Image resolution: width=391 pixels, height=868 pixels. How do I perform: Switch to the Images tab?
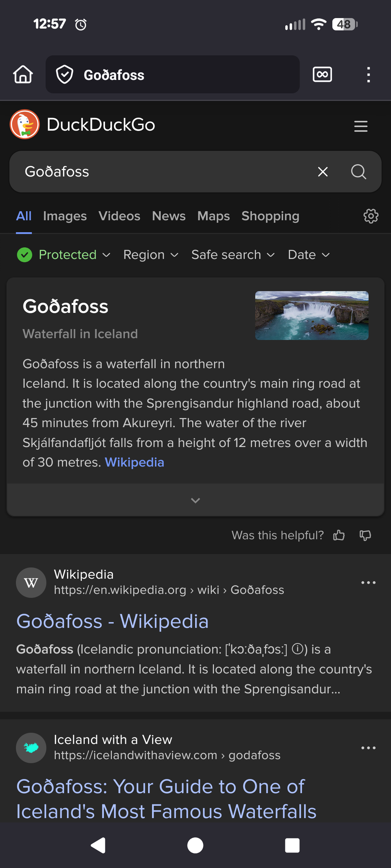pos(65,216)
